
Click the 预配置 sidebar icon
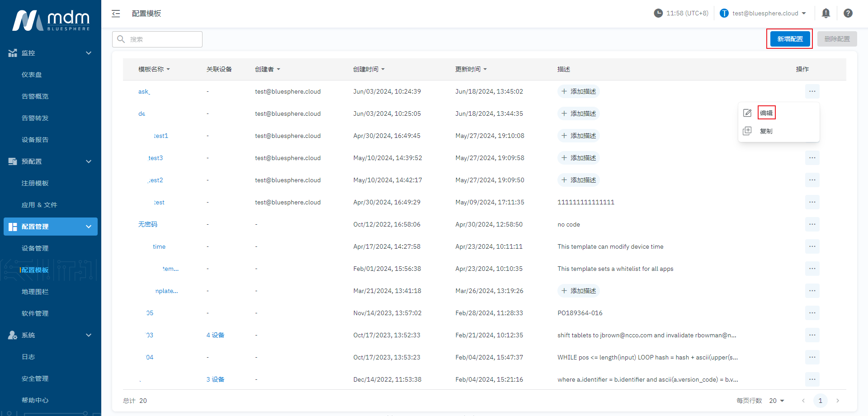[13, 161]
